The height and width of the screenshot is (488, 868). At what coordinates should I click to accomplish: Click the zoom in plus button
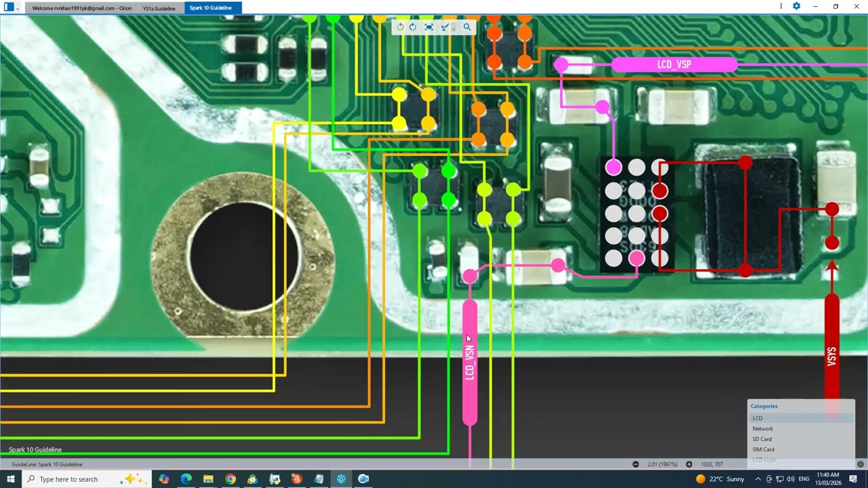pos(689,464)
